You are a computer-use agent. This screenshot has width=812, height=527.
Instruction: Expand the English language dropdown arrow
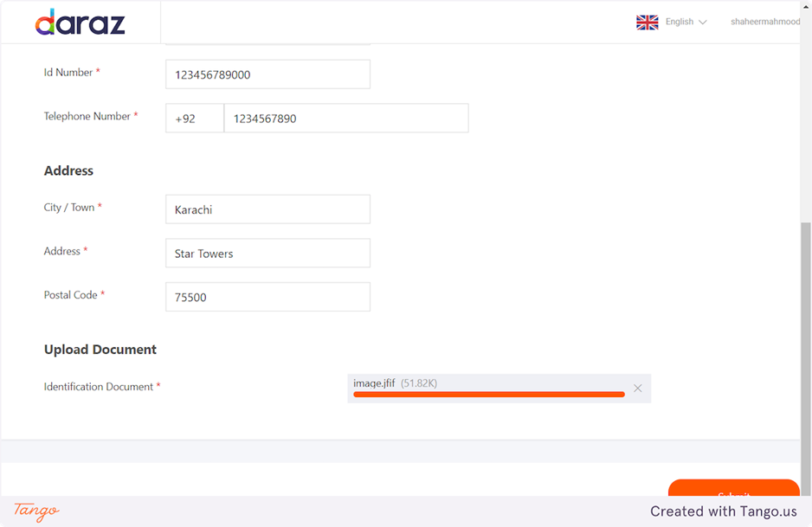pos(703,22)
